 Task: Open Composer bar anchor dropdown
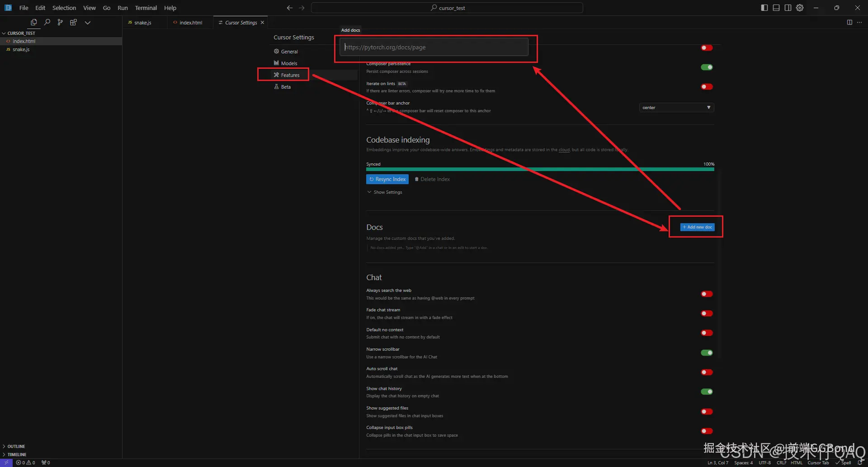(676, 108)
